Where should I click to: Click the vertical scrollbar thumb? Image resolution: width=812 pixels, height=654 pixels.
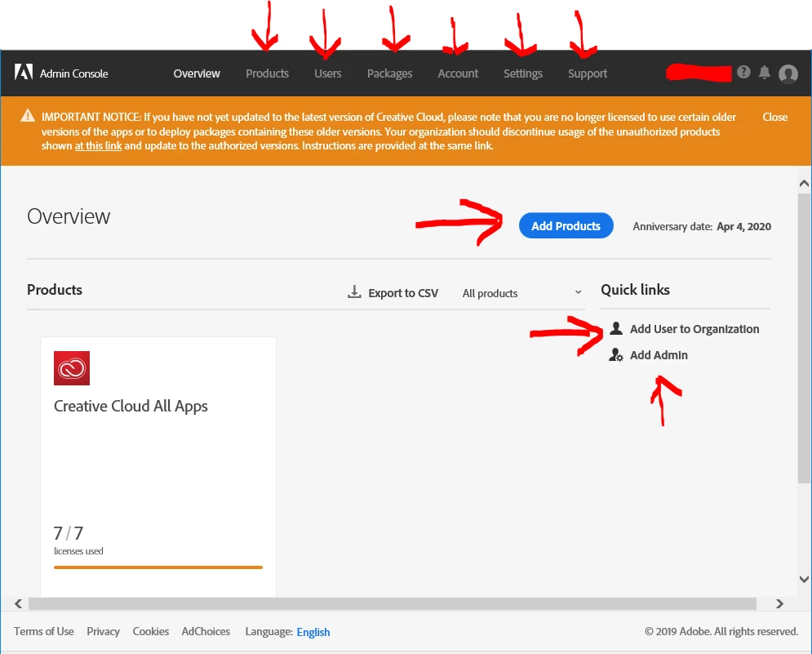click(804, 338)
